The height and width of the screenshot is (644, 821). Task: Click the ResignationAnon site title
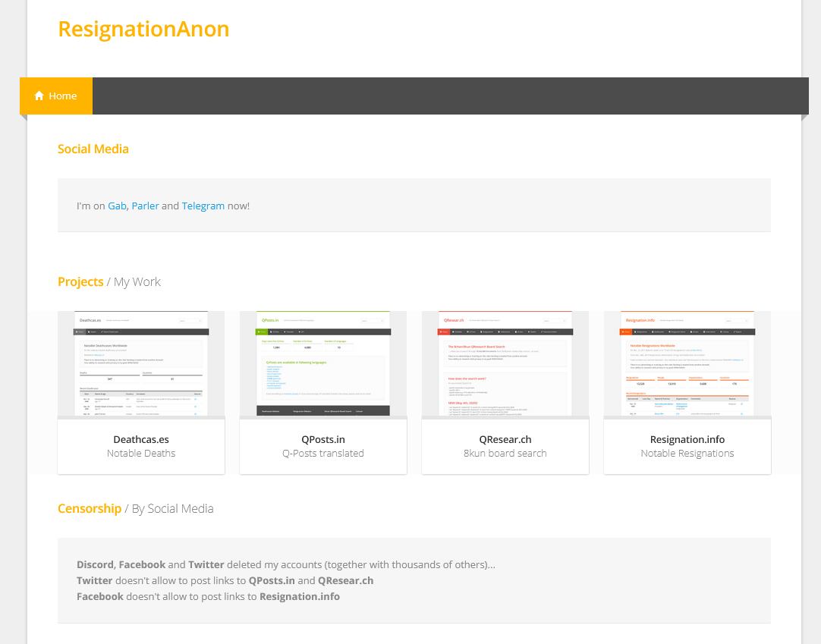143,30
